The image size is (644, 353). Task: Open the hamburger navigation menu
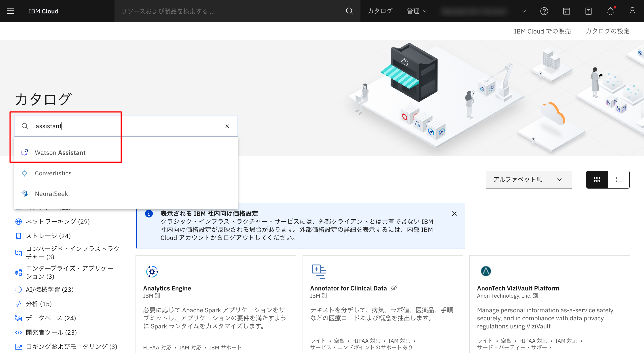coord(11,11)
